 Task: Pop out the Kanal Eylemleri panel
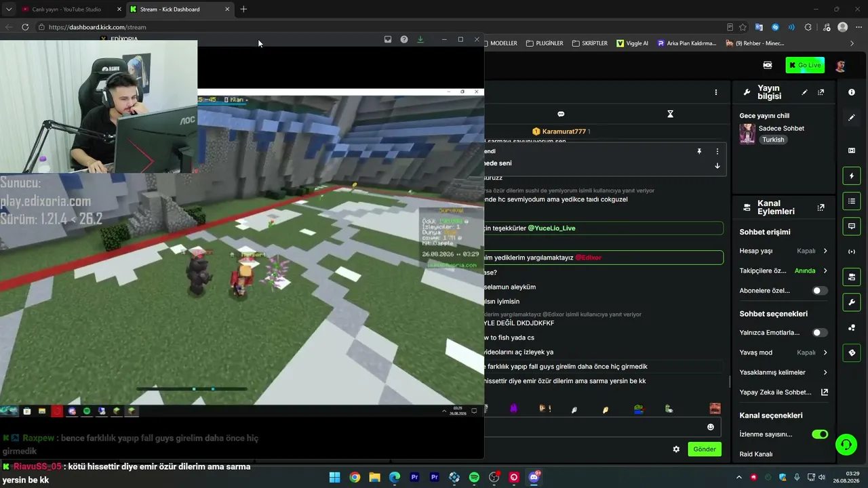[821, 207]
